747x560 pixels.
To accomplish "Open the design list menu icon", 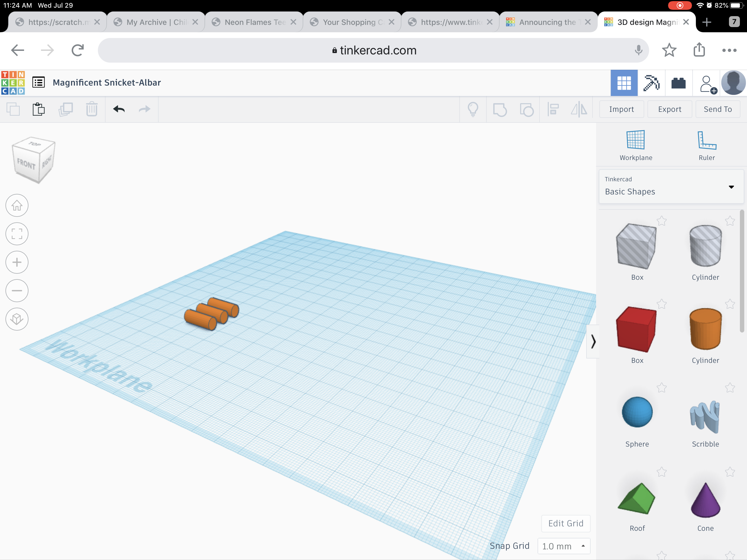I will pos(39,82).
